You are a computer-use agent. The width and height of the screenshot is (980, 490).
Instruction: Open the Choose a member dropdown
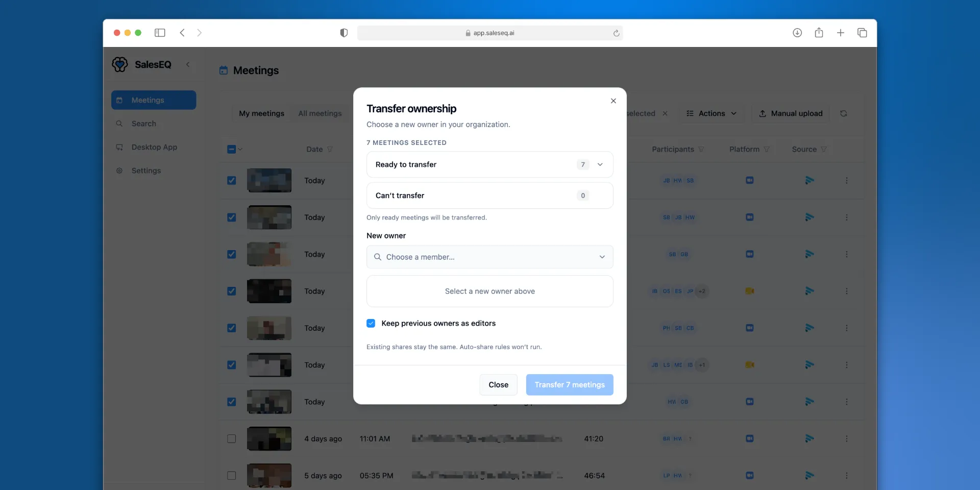pos(490,257)
